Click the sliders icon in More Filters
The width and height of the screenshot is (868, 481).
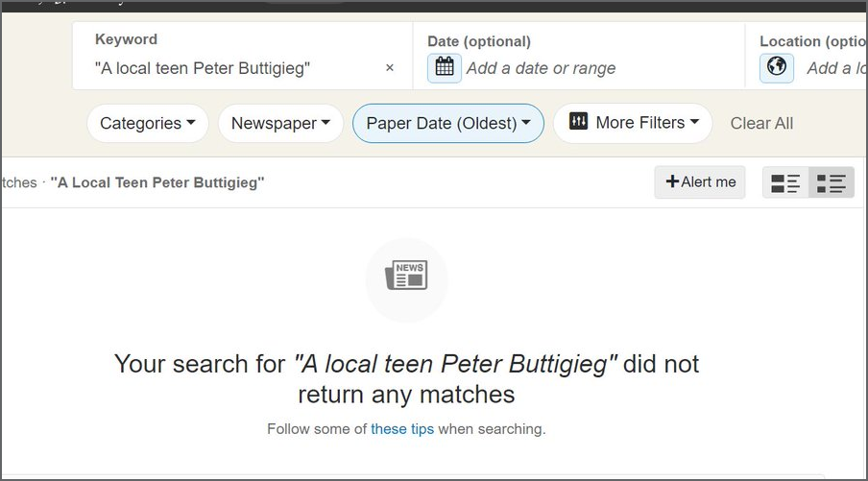tap(578, 121)
